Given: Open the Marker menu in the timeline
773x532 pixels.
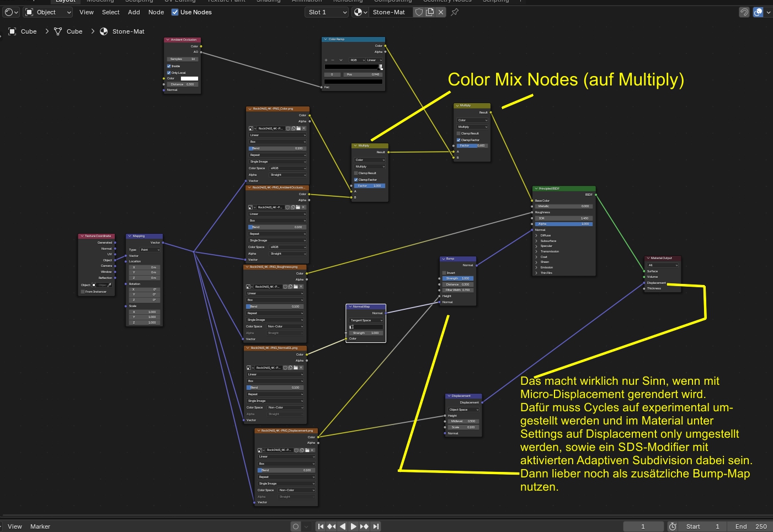Looking at the screenshot, I should click(x=40, y=526).
